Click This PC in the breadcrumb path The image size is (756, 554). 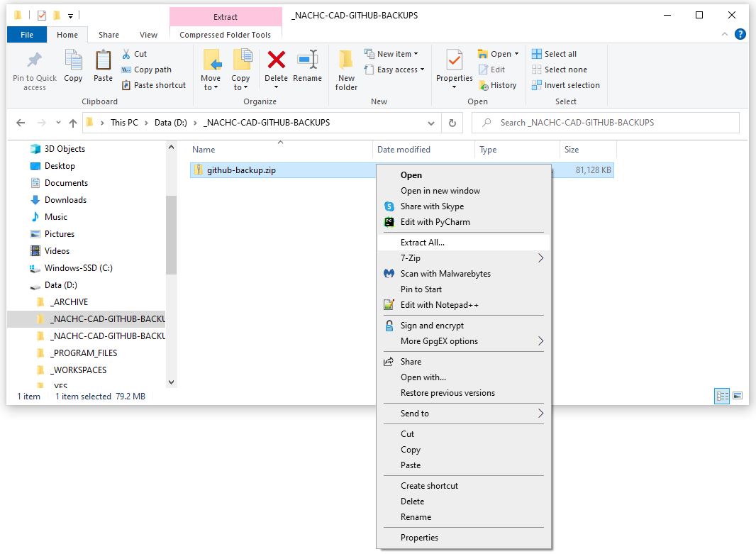point(124,123)
